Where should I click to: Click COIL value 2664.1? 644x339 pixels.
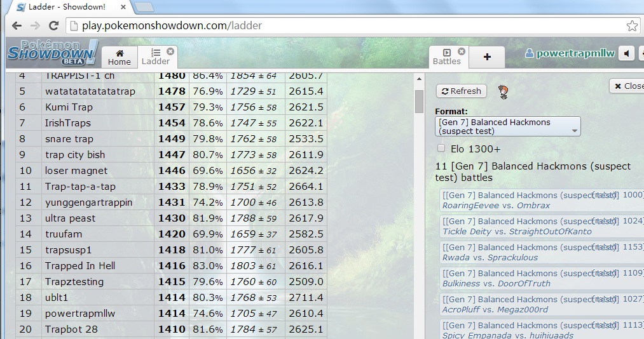(x=306, y=187)
